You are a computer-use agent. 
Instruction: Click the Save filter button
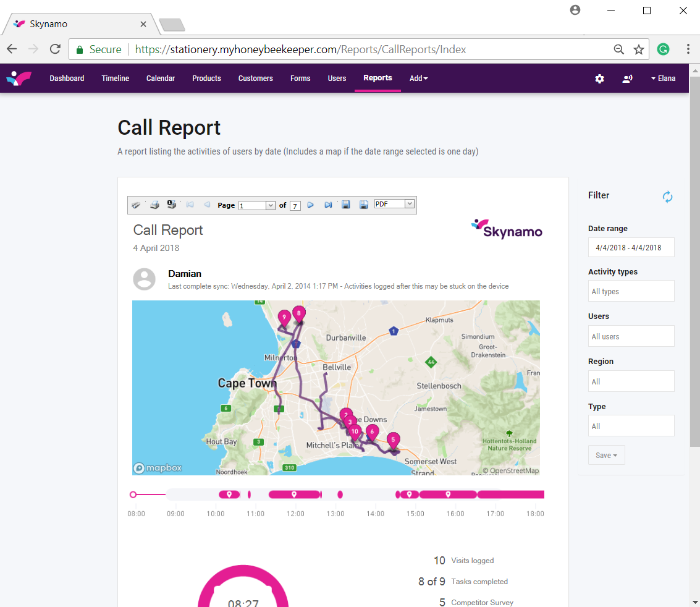click(606, 455)
